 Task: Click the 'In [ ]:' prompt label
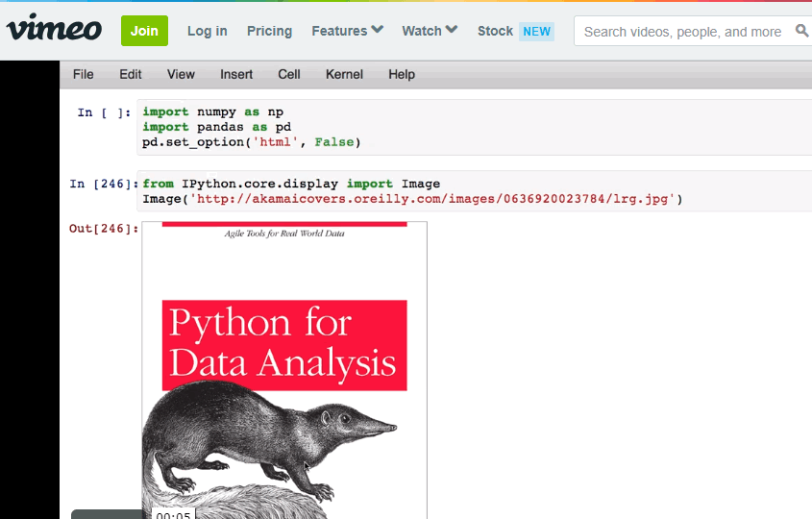point(104,112)
